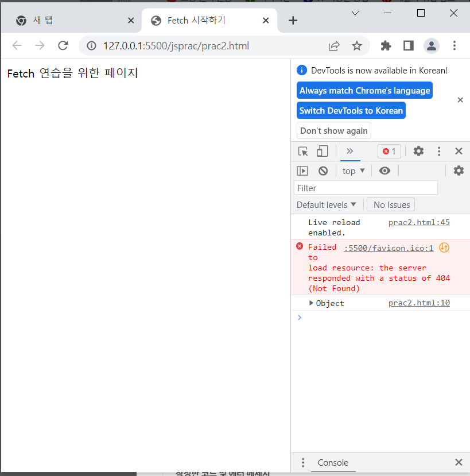
Task: Toggle Chrome side panel
Action: point(409,46)
